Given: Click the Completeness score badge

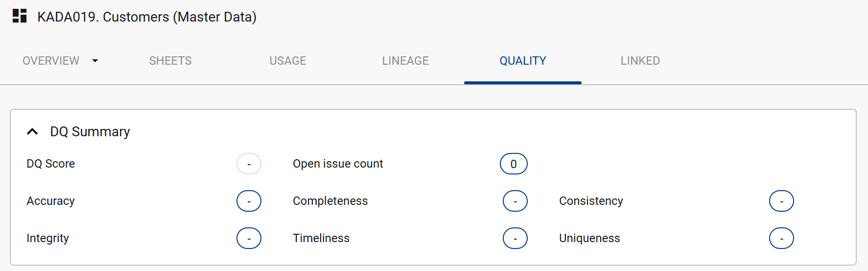Looking at the screenshot, I should (515, 201).
